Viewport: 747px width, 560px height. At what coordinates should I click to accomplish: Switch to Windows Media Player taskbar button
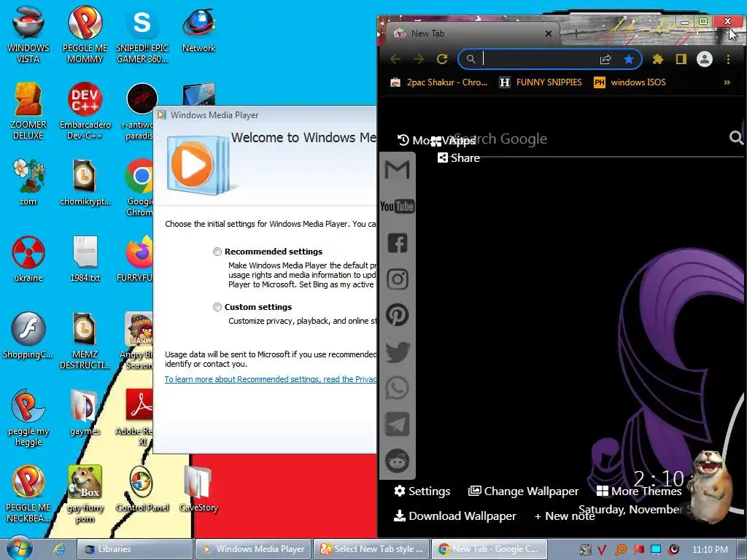[253, 549]
